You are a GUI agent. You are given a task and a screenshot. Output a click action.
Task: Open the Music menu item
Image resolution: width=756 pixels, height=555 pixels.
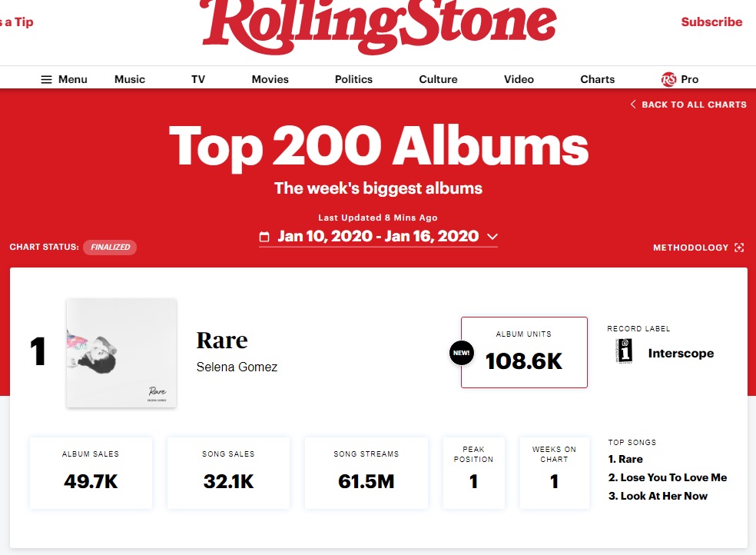tap(130, 79)
